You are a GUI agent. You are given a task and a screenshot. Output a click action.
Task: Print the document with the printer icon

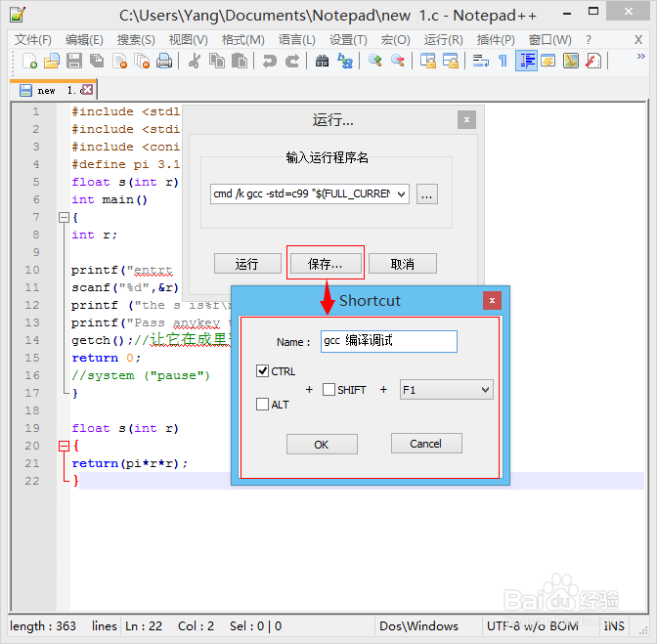(x=164, y=62)
